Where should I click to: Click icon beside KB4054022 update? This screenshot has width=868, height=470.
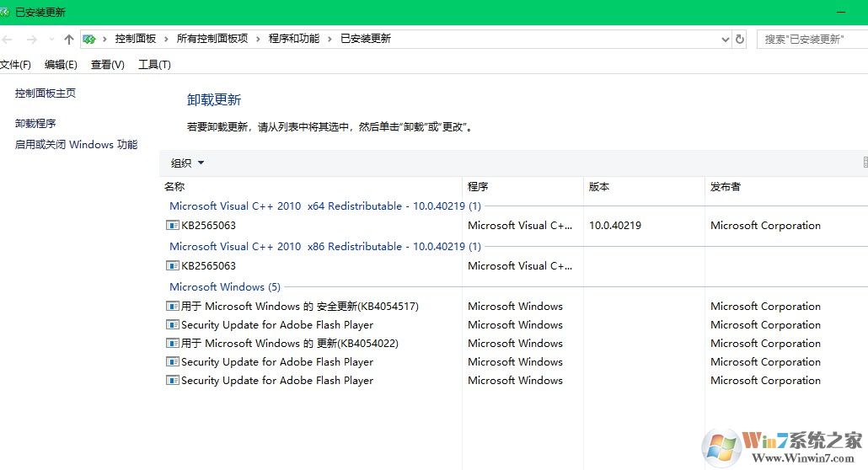click(x=173, y=343)
